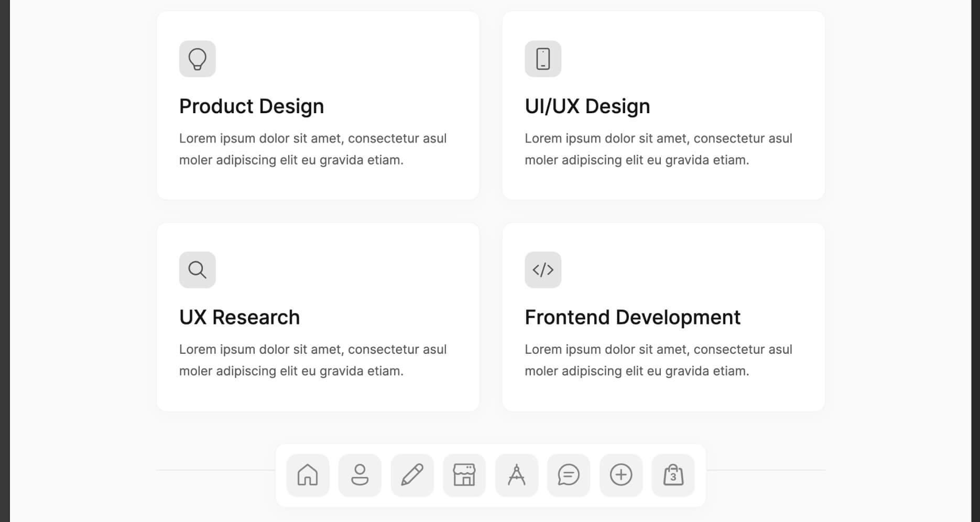Select the drafting compass design icon
Screen dimensions: 980x522
tap(516, 475)
